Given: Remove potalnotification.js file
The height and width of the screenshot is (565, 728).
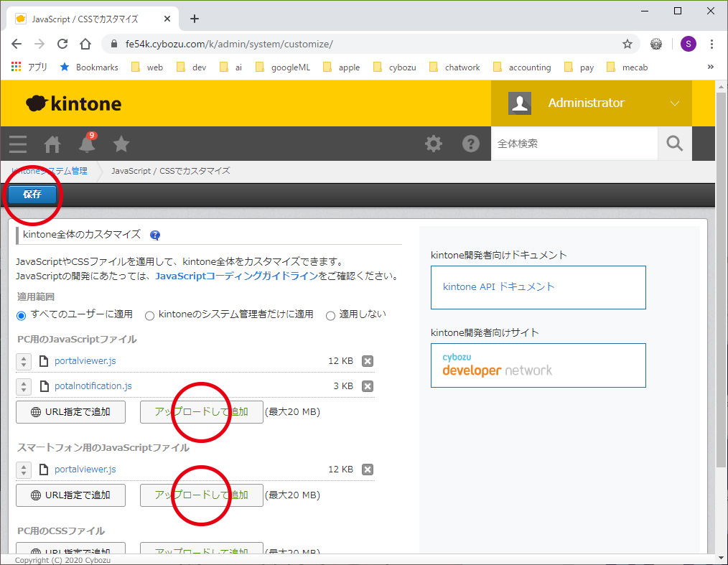Looking at the screenshot, I should tap(368, 386).
